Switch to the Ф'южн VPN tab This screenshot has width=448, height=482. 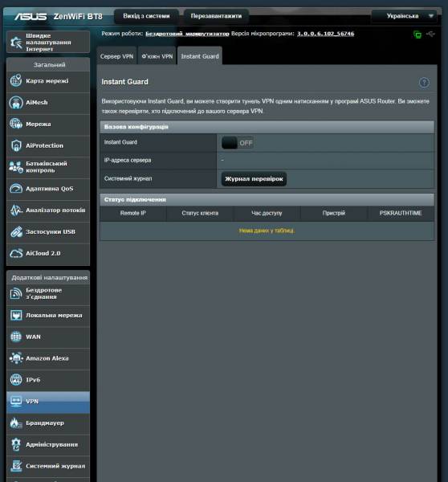pyautogui.click(x=157, y=56)
